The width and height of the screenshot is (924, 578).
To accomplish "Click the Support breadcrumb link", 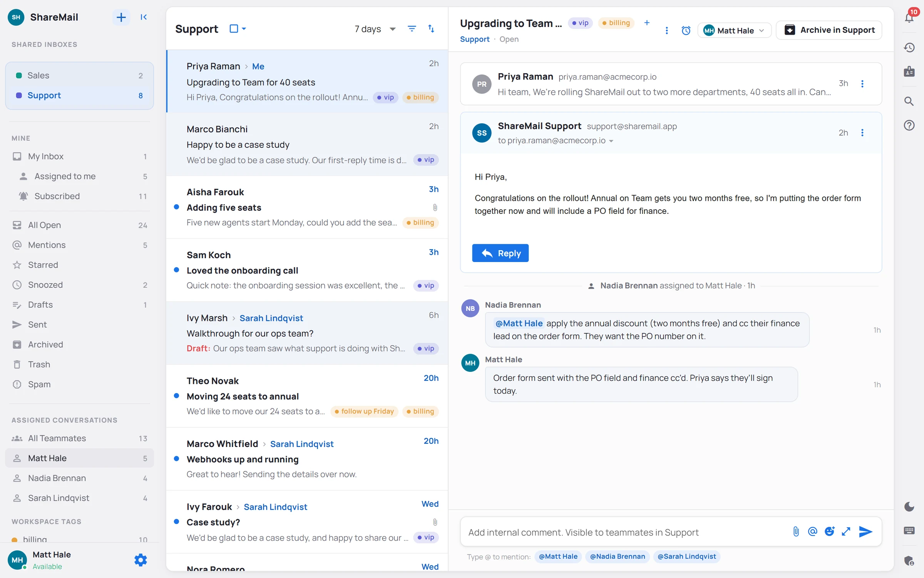I will tap(474, 39).
